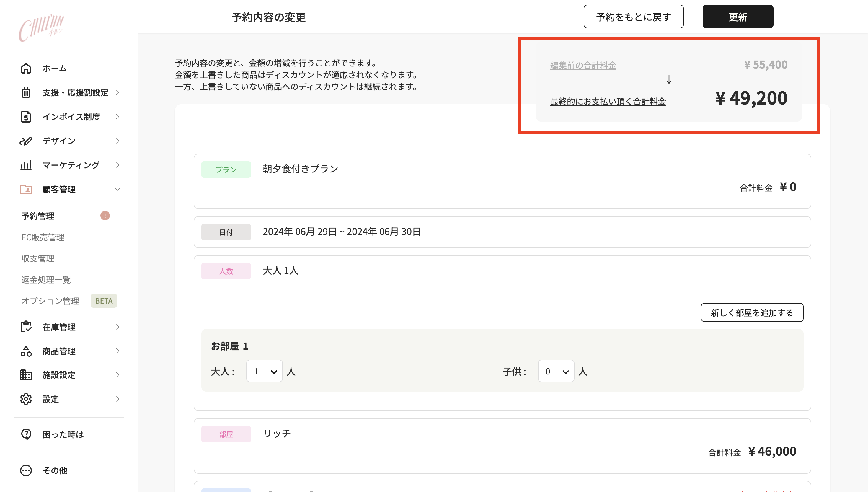Screen dimensions: 868x492
Task: Open 支援・応援割設定 via its trash-style icon
Action: coord(26,93)
